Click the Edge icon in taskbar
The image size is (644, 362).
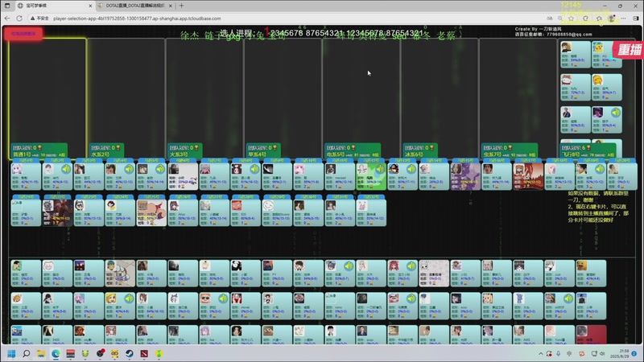coord(56,353)
